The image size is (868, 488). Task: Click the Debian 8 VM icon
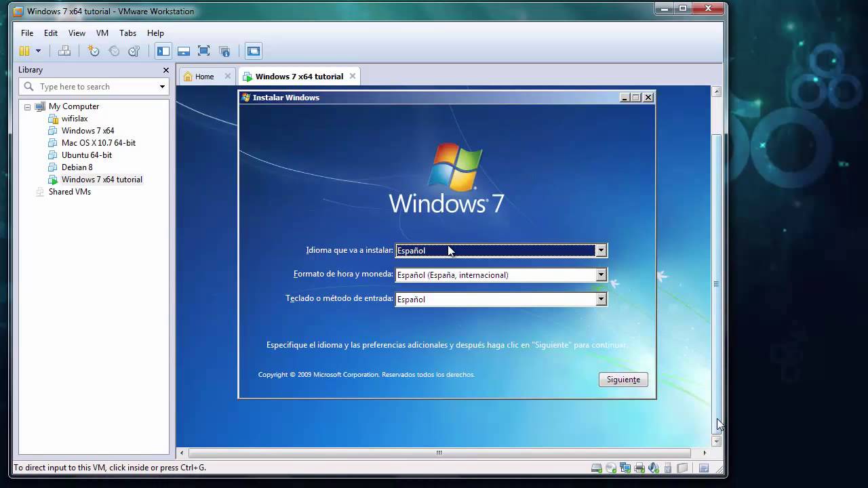click(x=53, y=167)
